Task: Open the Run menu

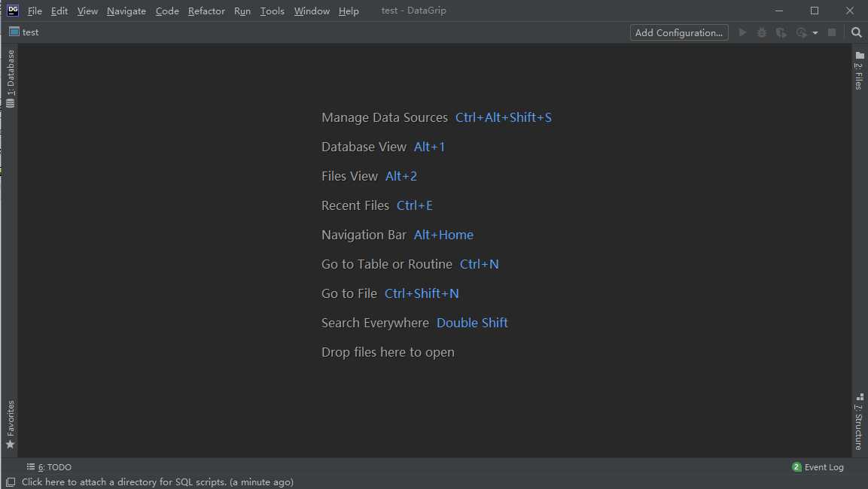Action: 242,11
